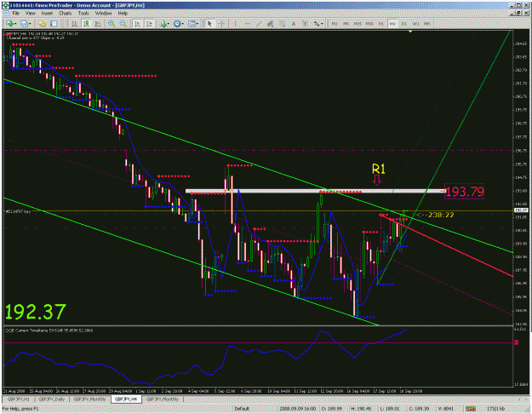
Task: Click the large 192.37 price display
Action: (35, 312)
